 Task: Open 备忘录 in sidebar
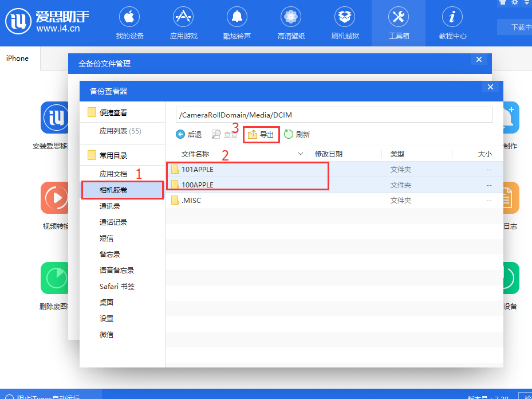[x=110, y=255]
